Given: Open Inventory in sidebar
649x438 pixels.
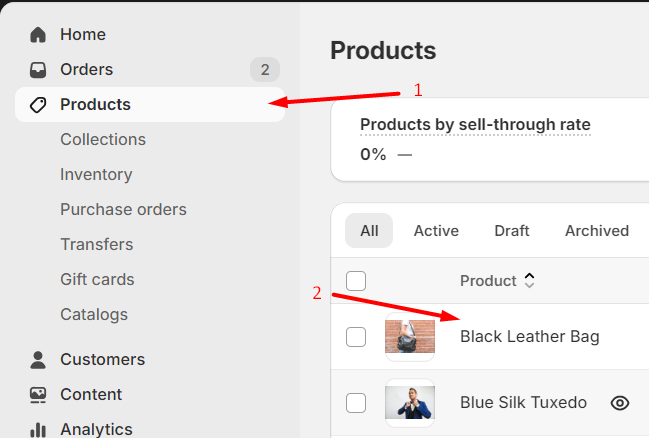Looking at the screenshot, I should (96, 175).
